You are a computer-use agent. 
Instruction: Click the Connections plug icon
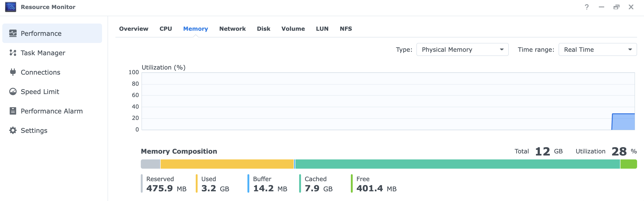click(x=13, y=72)
